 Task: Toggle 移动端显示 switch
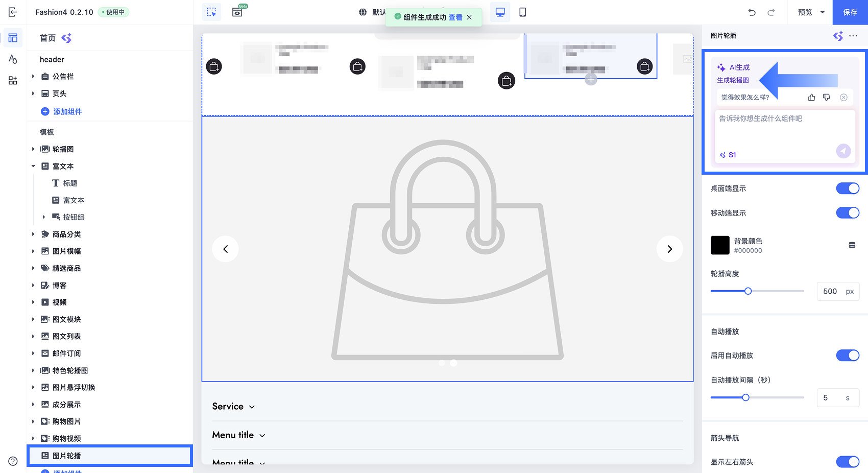[848, 213]
